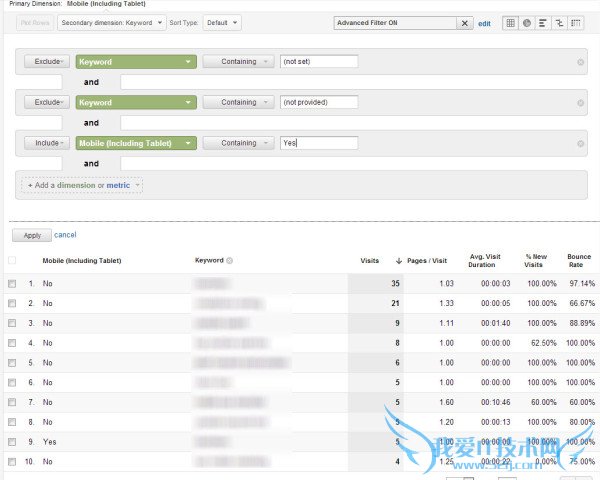
Task: Switch to pie chart percentage view
Action: click(527, 23)
